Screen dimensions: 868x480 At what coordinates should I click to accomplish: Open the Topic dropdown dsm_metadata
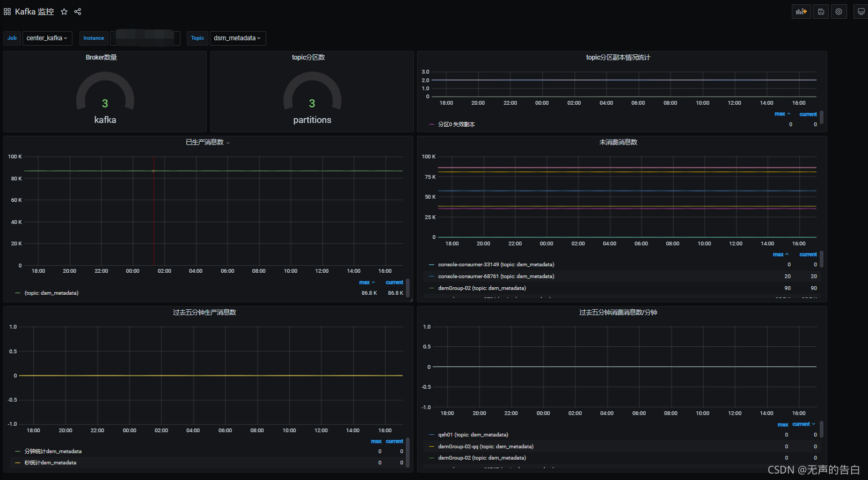pos(238,38)
